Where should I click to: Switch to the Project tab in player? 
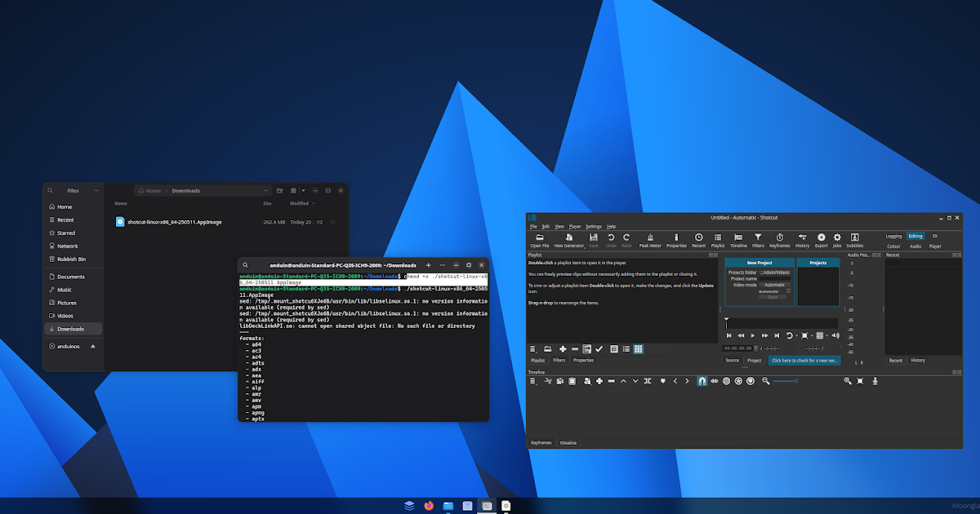755,360
